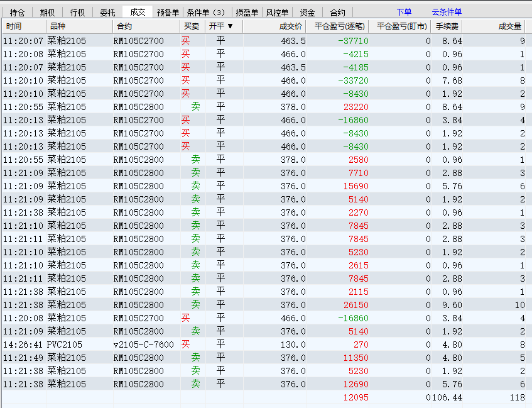Open the 行权 tab
The width and height of the screenshot is (532, 408).
[77, 13]
